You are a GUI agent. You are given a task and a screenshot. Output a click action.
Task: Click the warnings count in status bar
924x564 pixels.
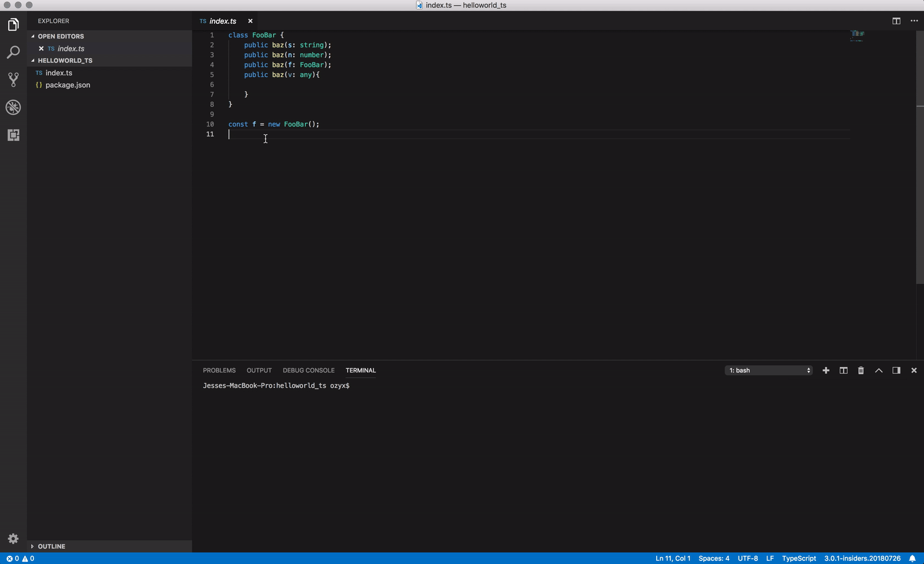pos(28,558)
